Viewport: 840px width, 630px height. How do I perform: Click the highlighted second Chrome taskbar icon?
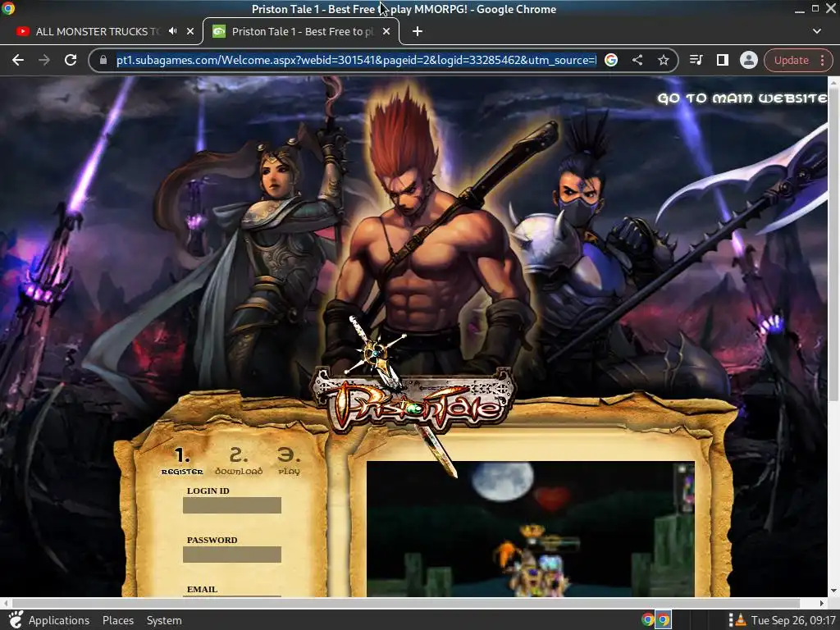(x=663, y=620)
